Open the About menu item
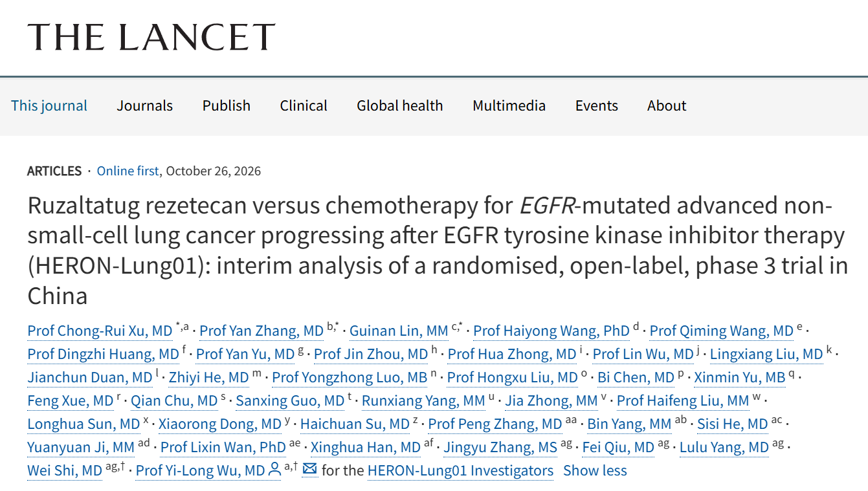This screenshot has width=868, height=491. (667, 105)
